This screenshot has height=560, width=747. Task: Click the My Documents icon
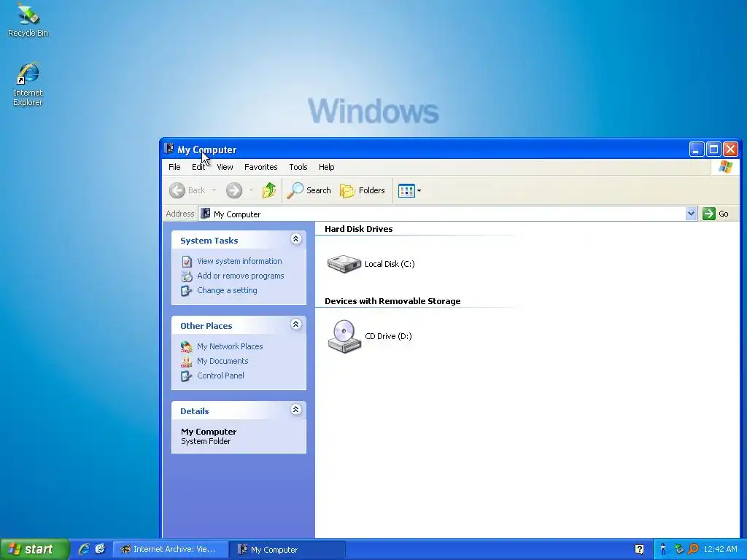pos(187,362)
